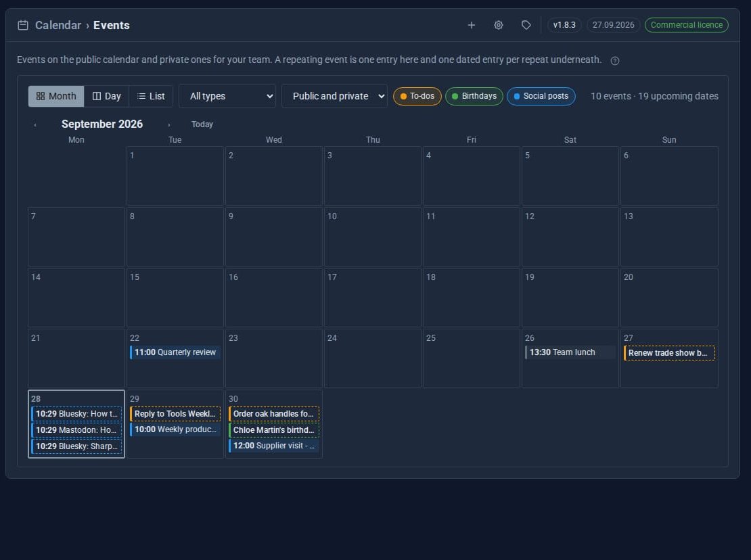Switch to Month view
The width and height of the screenshot is (751, 560).
(x=56, y=96)
